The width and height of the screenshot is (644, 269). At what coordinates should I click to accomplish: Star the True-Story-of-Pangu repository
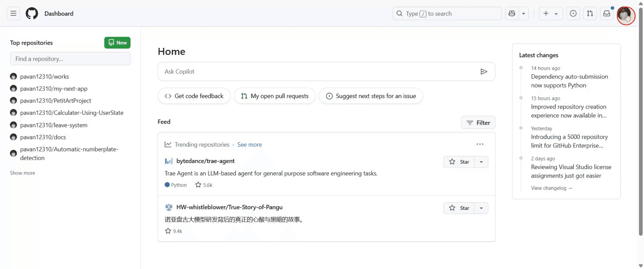click(x=459, y=208)
